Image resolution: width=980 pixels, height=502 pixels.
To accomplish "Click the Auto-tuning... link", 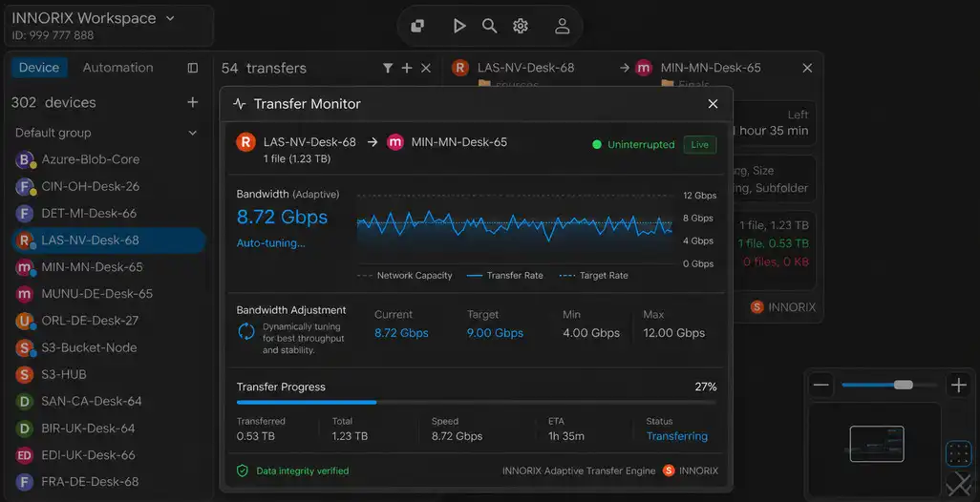I will pyautogui.click(x=270, y=242).
